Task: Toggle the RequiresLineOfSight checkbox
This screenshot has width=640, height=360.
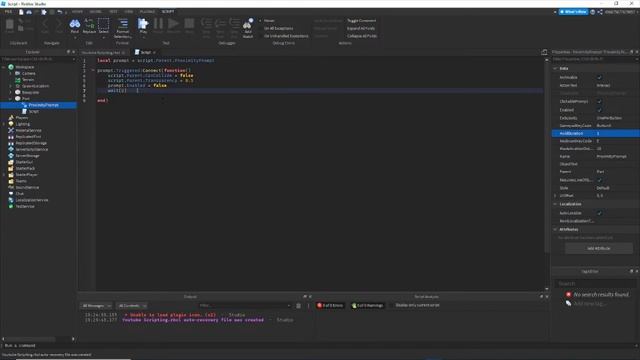Action: pyautogui.click(x=599, y=180)
